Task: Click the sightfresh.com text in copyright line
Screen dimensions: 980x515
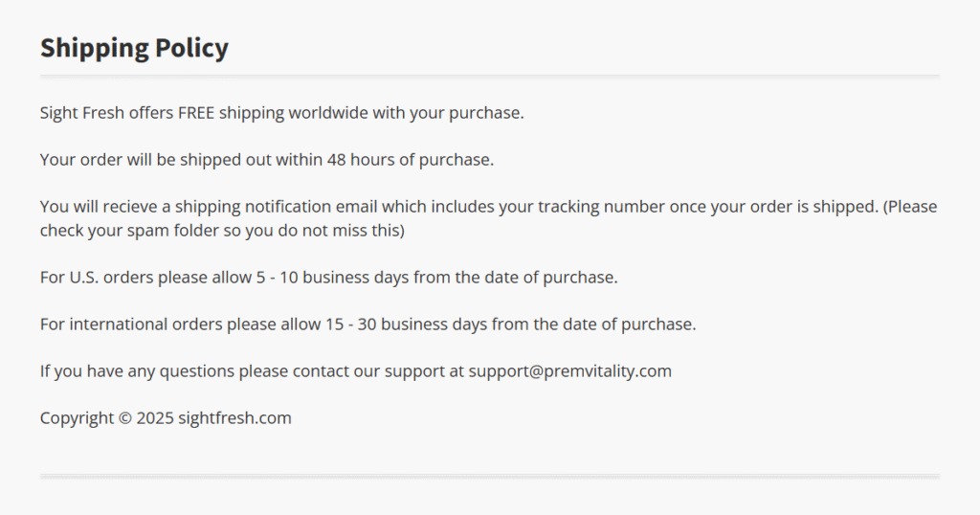Action: pyautogui.click(x=234, y=418)
